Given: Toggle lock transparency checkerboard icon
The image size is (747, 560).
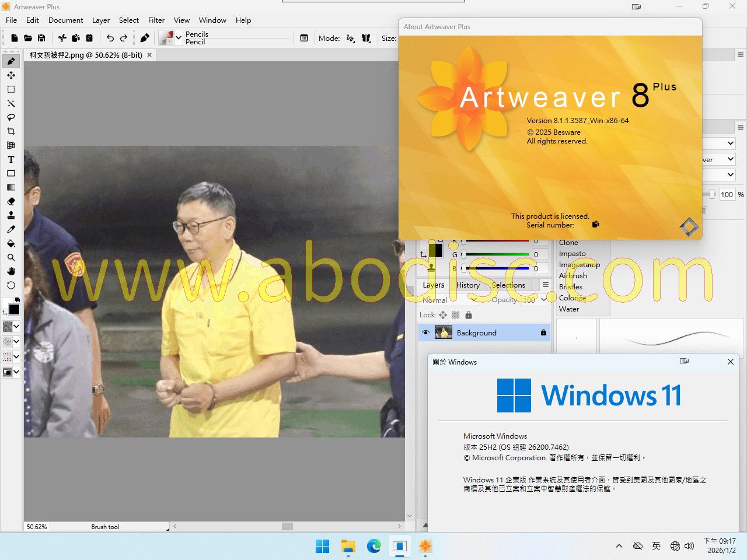Looking at the screenshot, I should [x=456, y=315].
